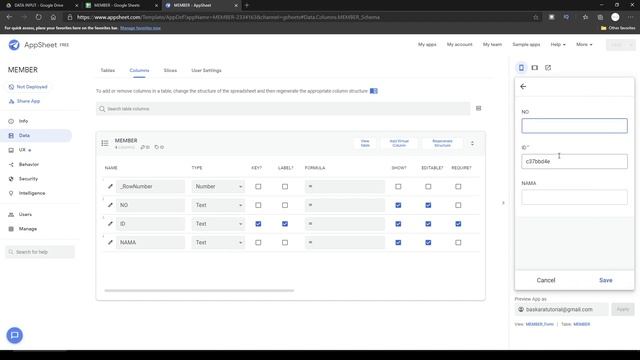This screenshot has height=360, width=640.
Task: Open the type dropdown for _RowNumber
Action: pos(218,187)
